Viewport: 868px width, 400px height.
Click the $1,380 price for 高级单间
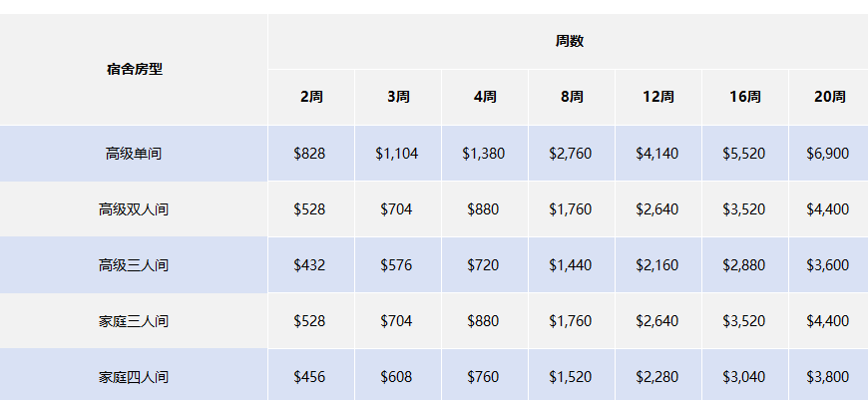point(484,154)
